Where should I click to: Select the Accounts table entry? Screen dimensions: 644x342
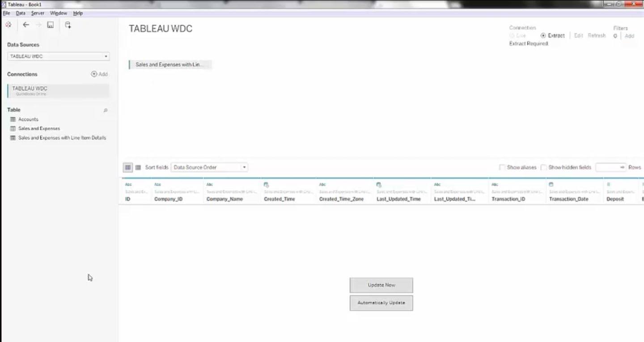coord(28,120)
